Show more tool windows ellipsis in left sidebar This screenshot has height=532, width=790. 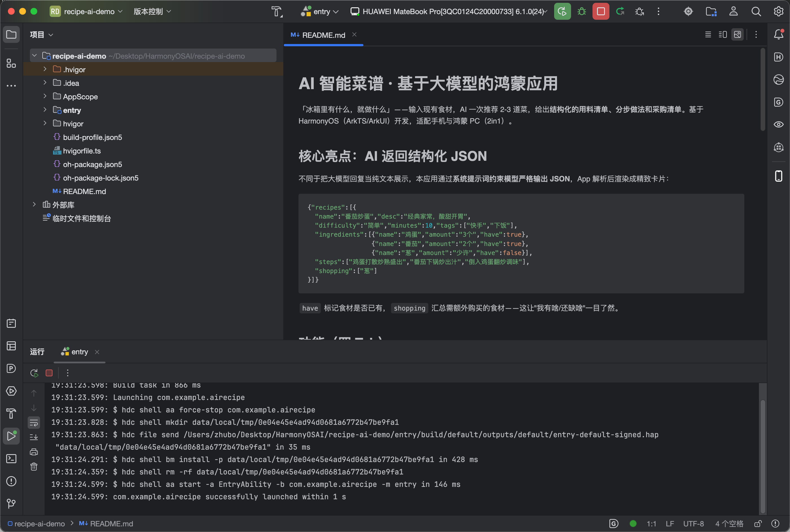pos(11,86)
